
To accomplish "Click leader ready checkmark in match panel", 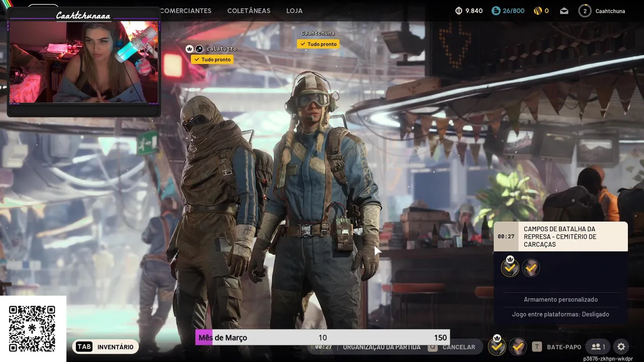I will pyautogui.click(x=510, y=267).
